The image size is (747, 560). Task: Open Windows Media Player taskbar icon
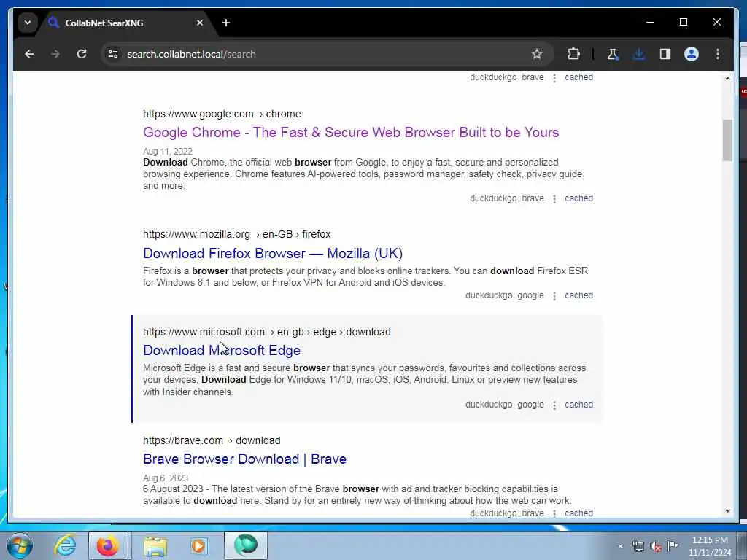click(x=199, y=545)
